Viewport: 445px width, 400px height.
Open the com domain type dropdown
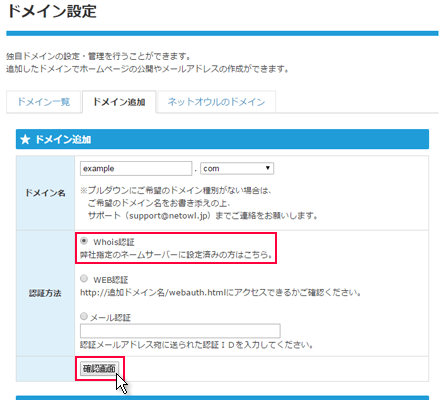tap(237, 168)
